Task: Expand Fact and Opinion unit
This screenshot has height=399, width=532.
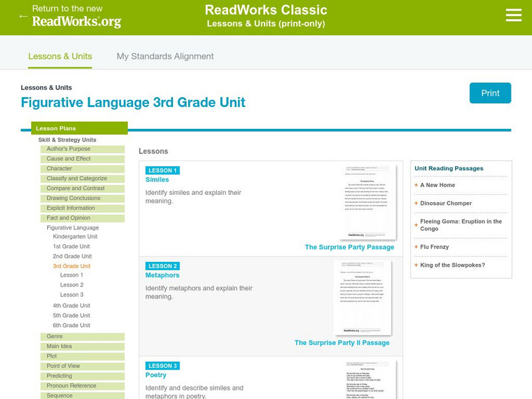Action: pyautogui.click(x=82, y=218)
